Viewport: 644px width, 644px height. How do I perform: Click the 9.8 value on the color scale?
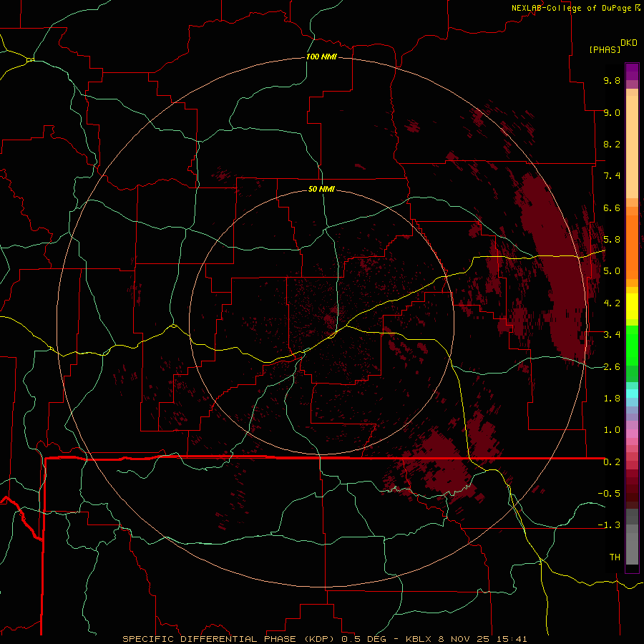[x=612, y=80]
